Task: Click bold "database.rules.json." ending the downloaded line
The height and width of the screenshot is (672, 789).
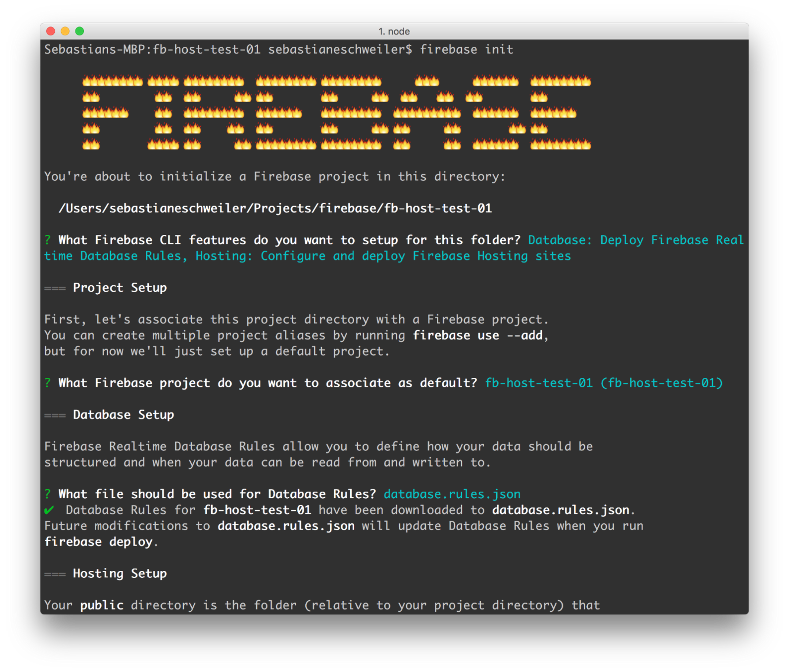Action: coord(564,510)
